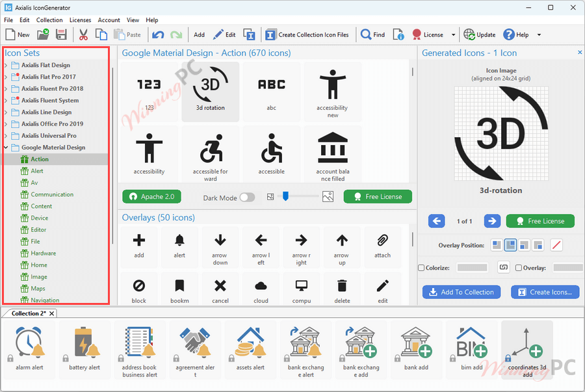Viewport: 585px width, 392px height.
Task: Collapse the Google Material Design set
Action: pyautogui.click(x=6, y=148)
